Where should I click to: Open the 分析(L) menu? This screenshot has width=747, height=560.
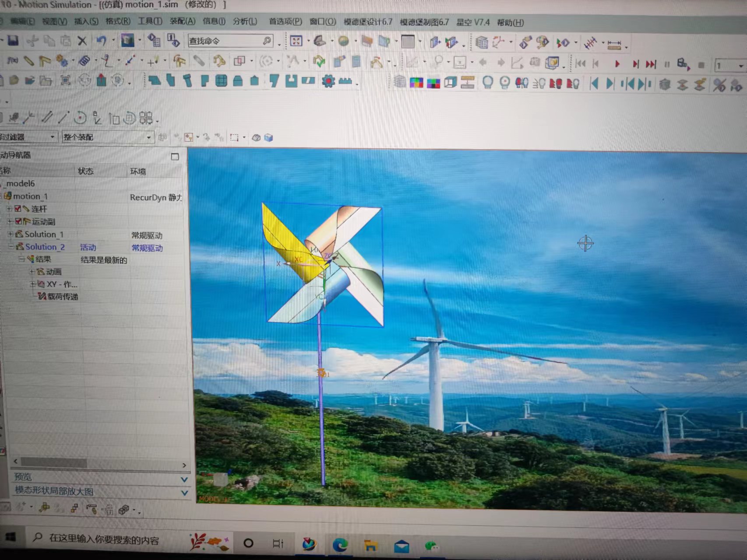[x=245, y=21]
